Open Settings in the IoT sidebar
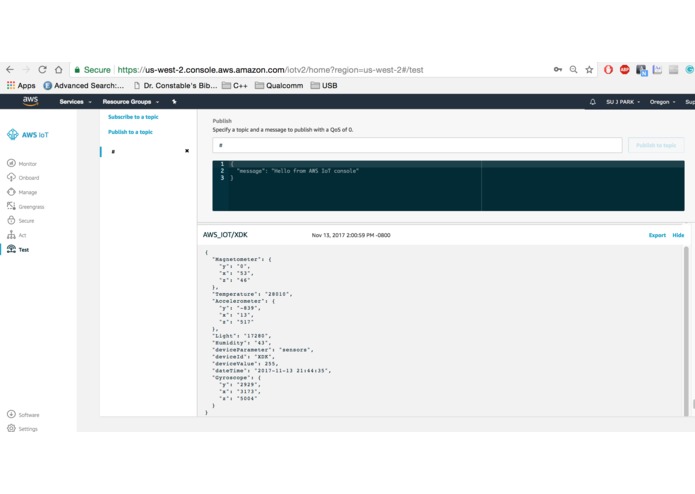Image resolution: width=695 pixels, height=494 pixels. pos(22,428)
